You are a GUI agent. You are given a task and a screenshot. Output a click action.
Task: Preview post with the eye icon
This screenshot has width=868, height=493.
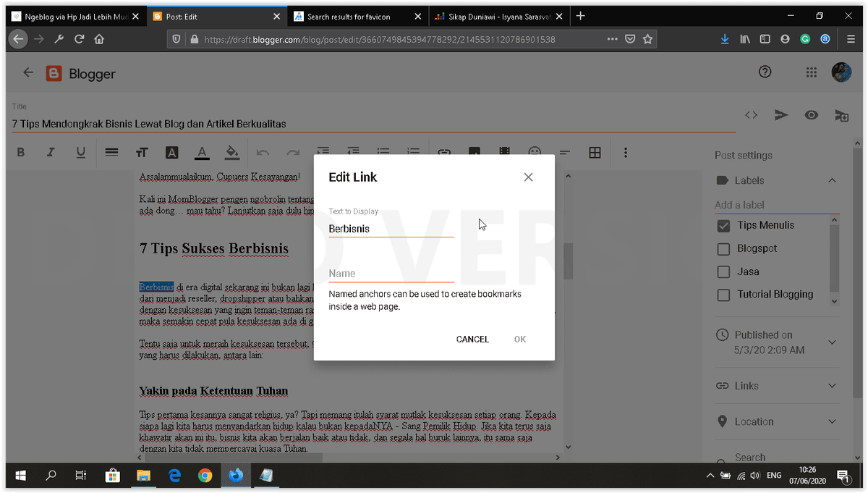coord(812,114)
